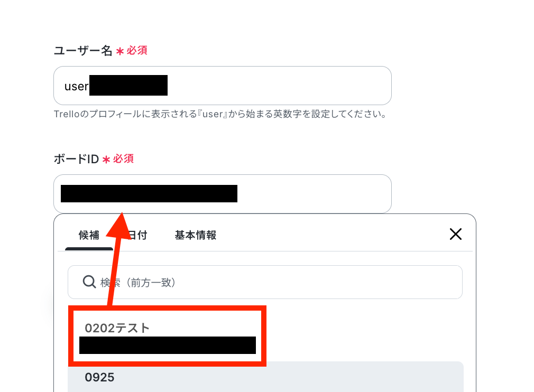The height and width of the screenshot is (392, 534).
Task: Switch to the 候補 tab
Action: (x=89, y=235)
